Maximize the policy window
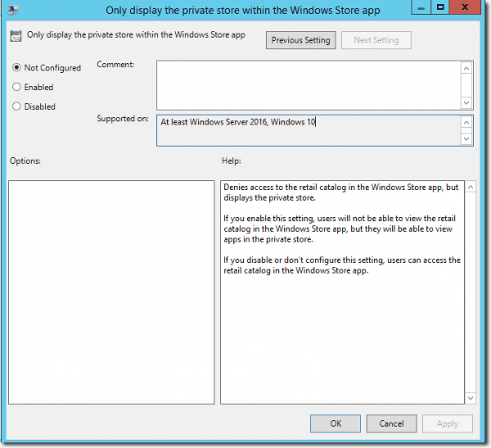The height and width of the screenshot is (448, 491). [x=440, y=7]
